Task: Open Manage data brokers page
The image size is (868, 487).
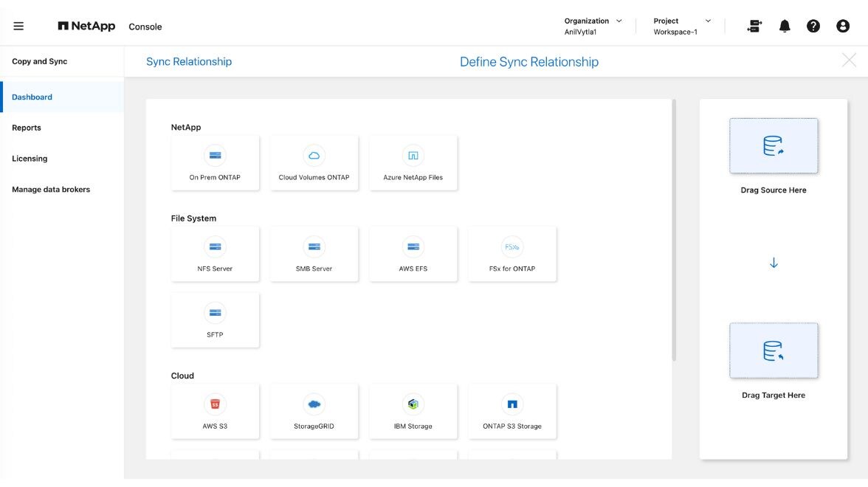Action: [51, 190]
